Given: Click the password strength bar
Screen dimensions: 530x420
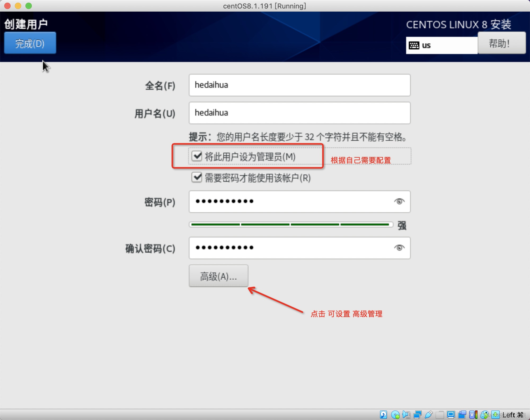Looking at the screenshot, I should pos(291,225).
